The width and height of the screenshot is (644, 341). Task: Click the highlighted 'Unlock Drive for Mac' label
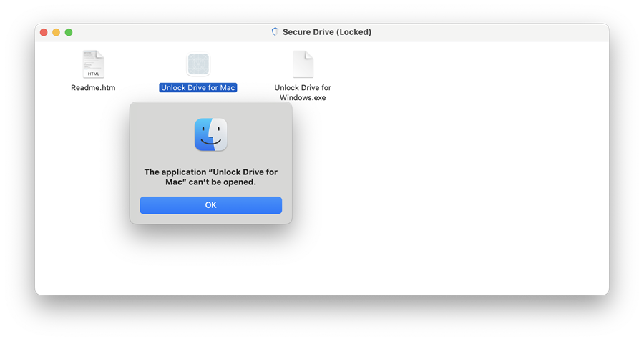point(198,87)
